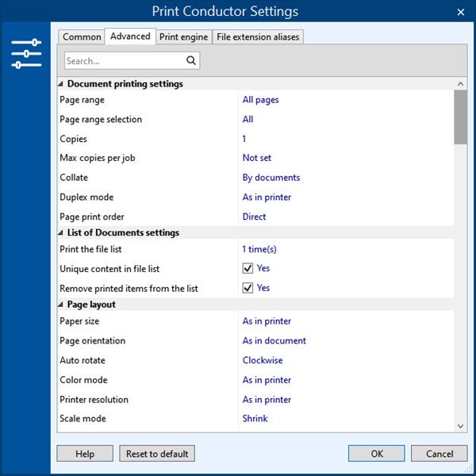The width and height of the screenshot is (476, 476).
Task: Switch to the Common tab
Action: point(82,37)
